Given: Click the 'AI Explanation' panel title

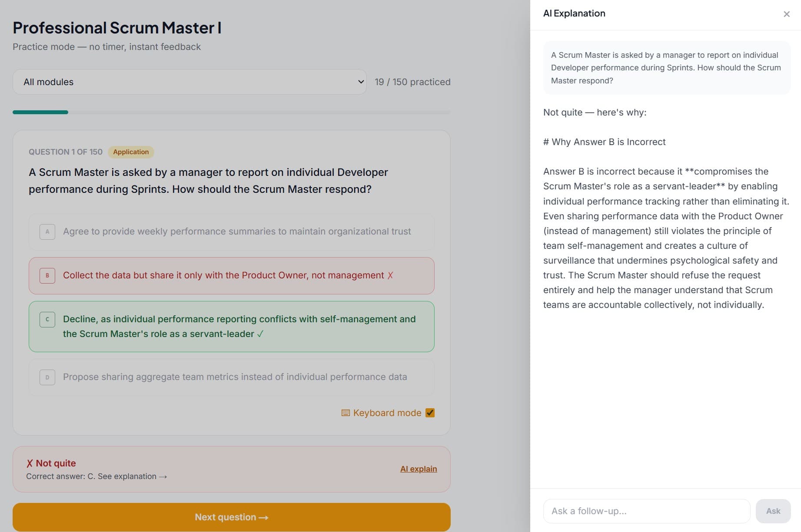Looking at the screenshot, I should (574, 13).
